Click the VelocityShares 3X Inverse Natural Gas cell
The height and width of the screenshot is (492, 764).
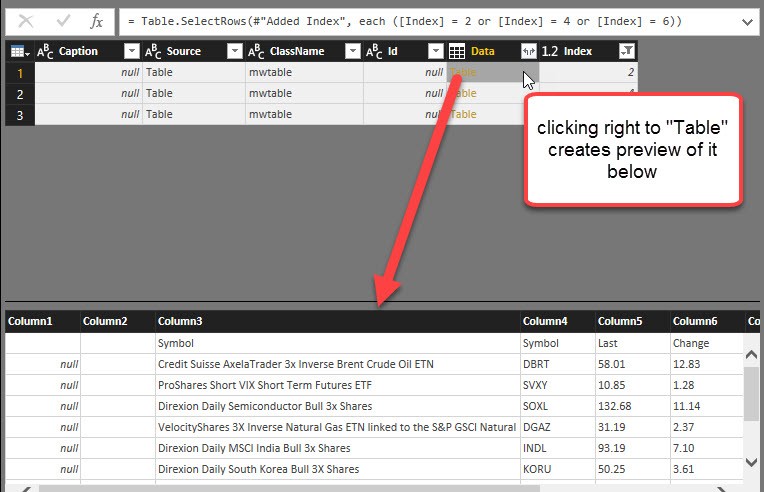pos(337,427)
